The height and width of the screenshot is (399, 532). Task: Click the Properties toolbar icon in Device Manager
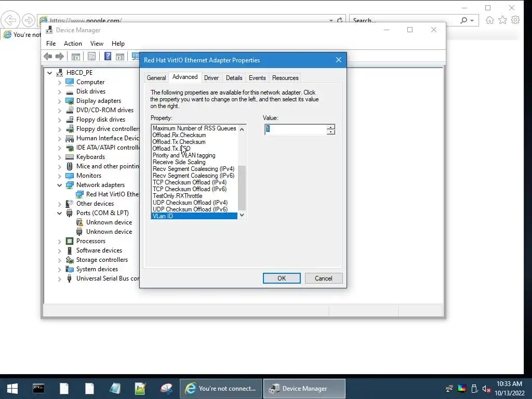(x=91, y=56)
